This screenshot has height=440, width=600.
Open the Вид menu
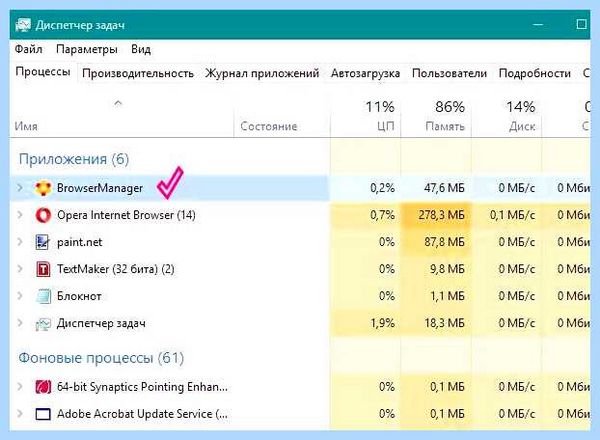tap(141, 49)
